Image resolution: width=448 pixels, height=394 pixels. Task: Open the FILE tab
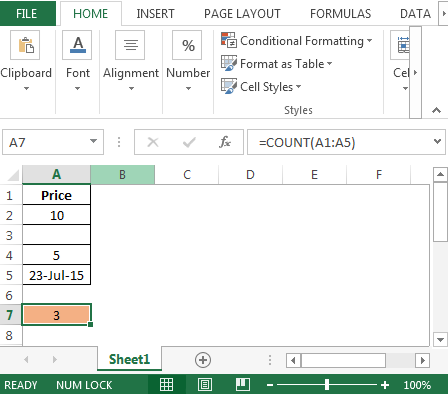point(27,14)
